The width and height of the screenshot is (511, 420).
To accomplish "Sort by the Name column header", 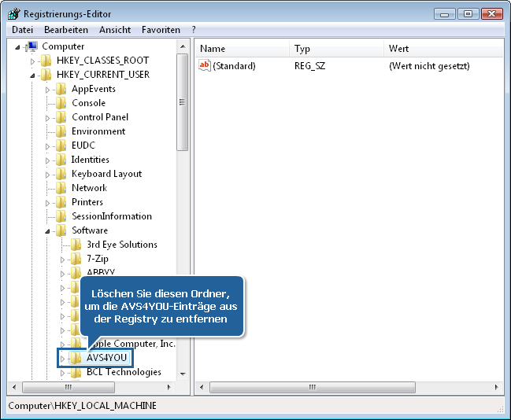I will (242, 49).
